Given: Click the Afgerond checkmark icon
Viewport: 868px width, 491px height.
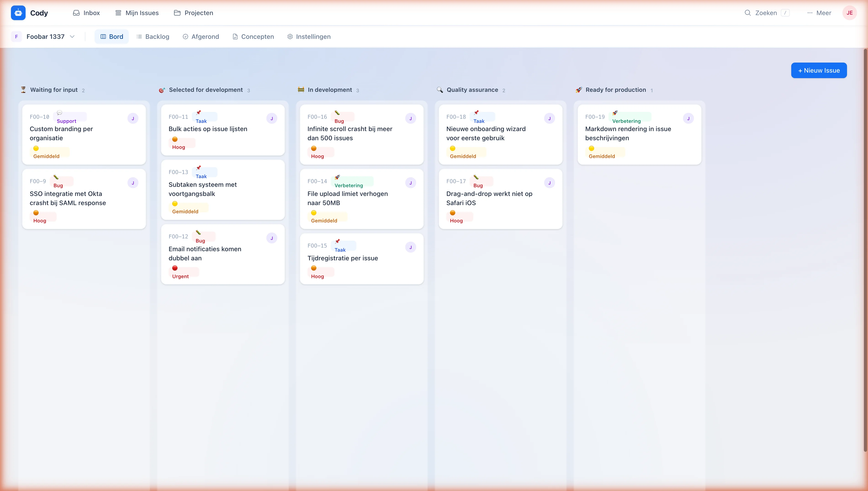Looking at the screenshot, I should [x=185, y=36].
